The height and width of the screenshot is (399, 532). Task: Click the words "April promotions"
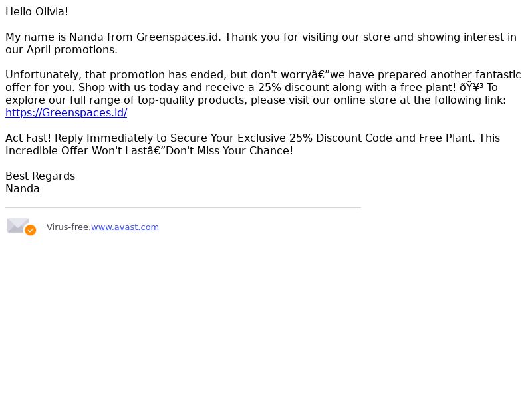72,49
